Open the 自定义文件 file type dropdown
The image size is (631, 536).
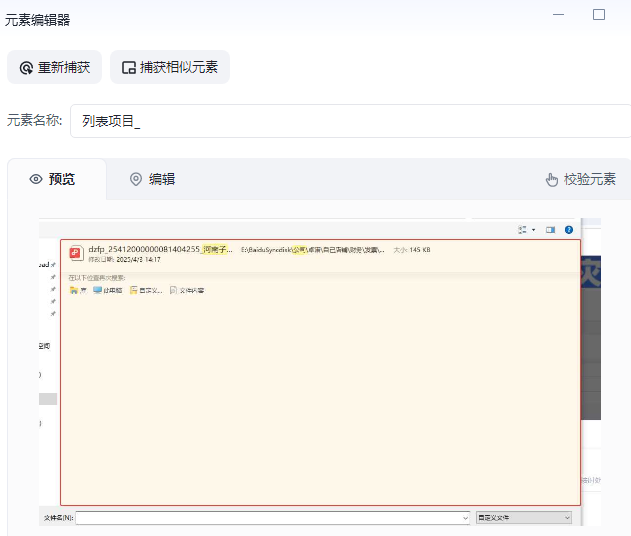pyautogui.click(x=524, y=518)
